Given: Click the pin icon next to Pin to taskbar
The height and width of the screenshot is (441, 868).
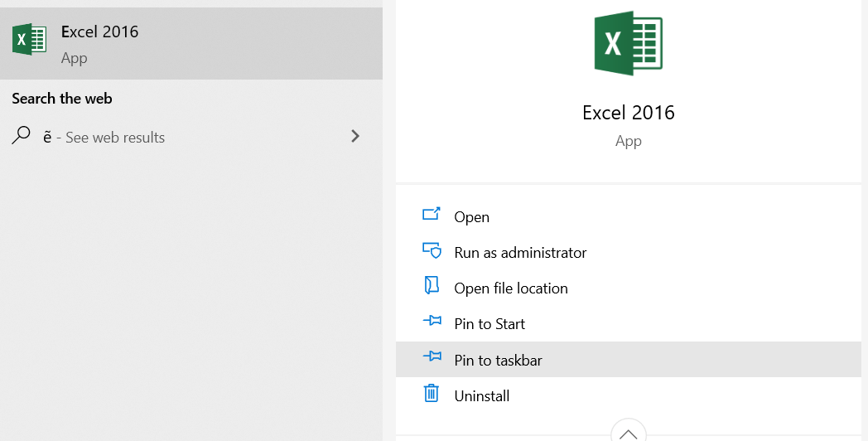Looking at the screenshot, I should pyautogui.click(x=431, y=357).
